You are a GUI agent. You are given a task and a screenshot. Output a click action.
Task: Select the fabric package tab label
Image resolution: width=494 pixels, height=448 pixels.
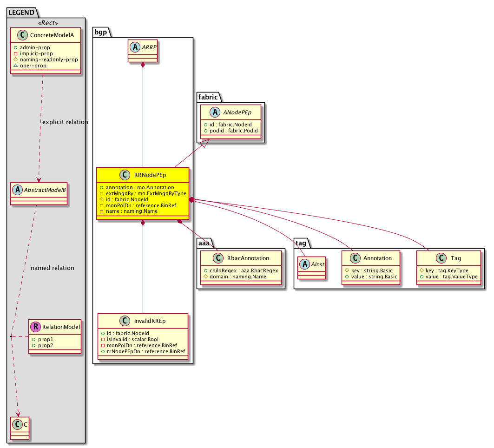(x=207, y=96)
